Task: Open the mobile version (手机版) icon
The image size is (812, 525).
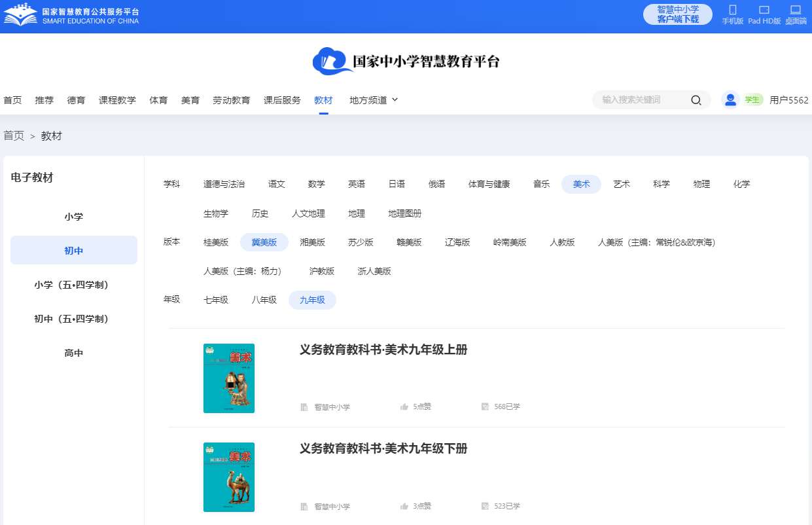Action: [x=732, y=10]
